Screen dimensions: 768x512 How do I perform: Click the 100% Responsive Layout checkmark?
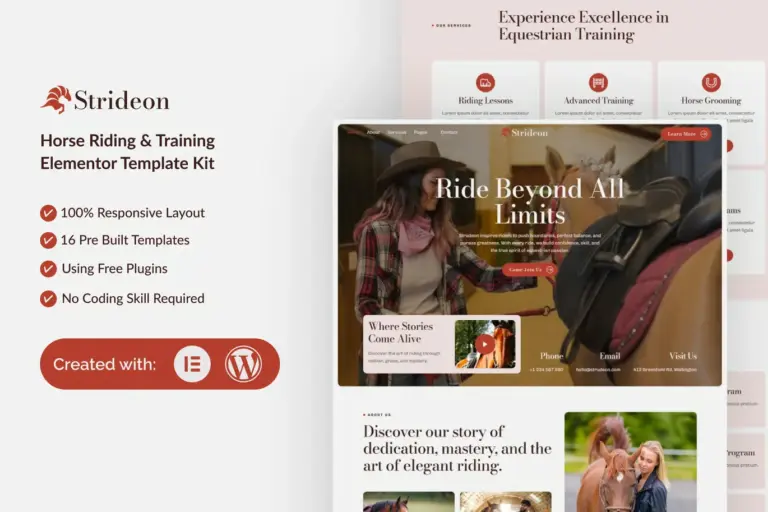point(48,213)
